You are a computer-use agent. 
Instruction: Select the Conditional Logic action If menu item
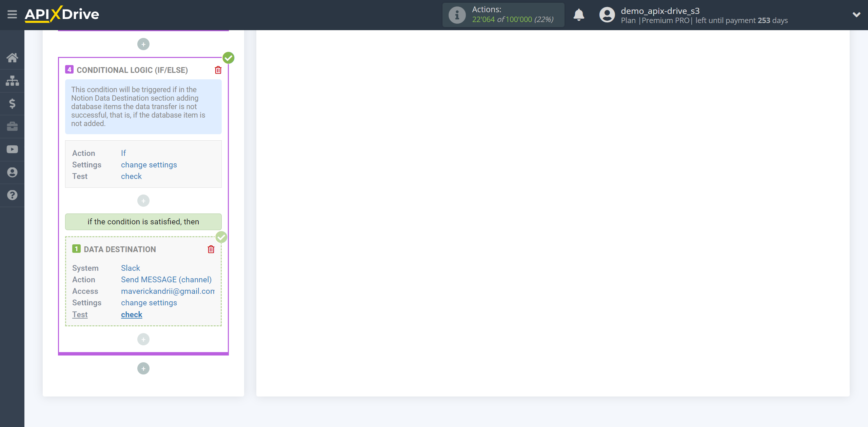123,152
